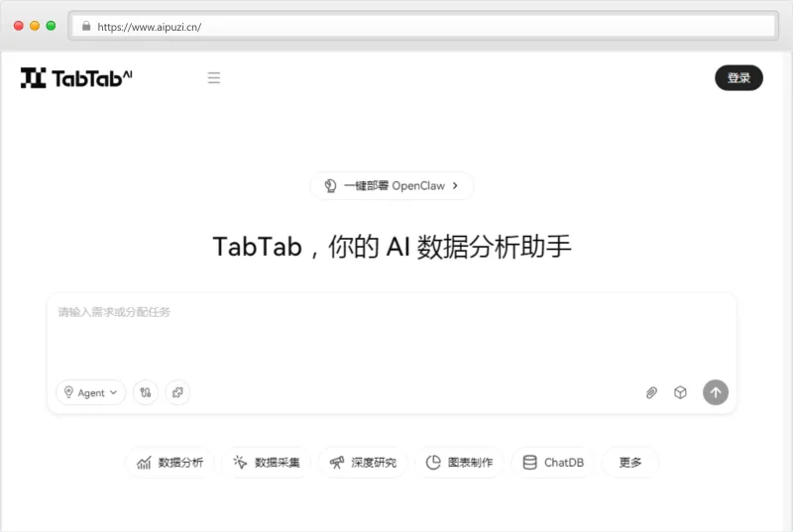
Task: Click the TabTab，你的 AI 数据分析助手 heading
Action: coord(392,247)
